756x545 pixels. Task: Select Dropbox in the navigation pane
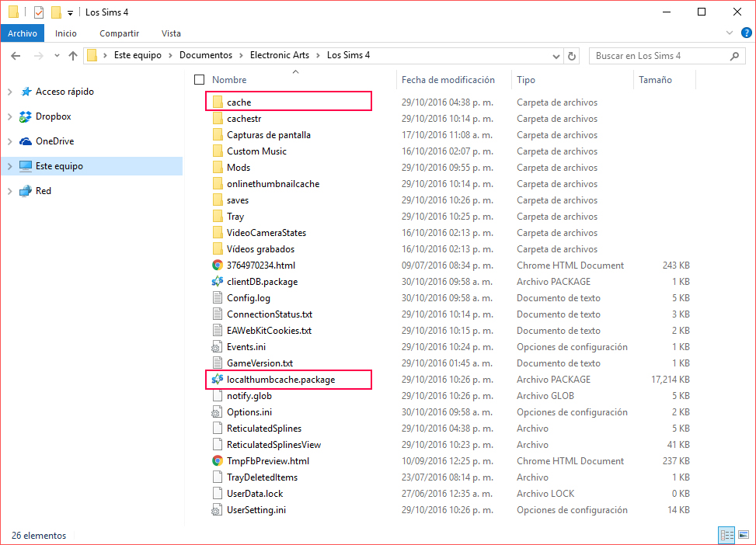(x=53, y=116)
